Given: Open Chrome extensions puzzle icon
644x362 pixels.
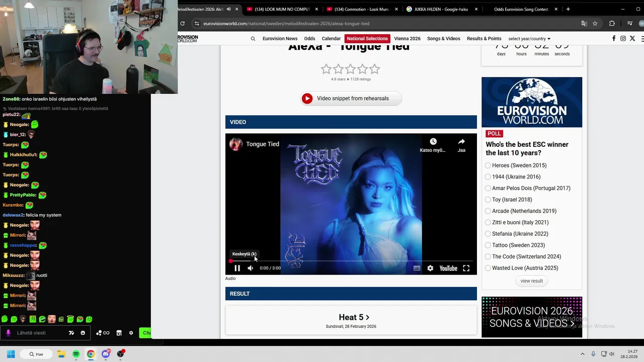Looking at the screenshot, I should 612,24.
